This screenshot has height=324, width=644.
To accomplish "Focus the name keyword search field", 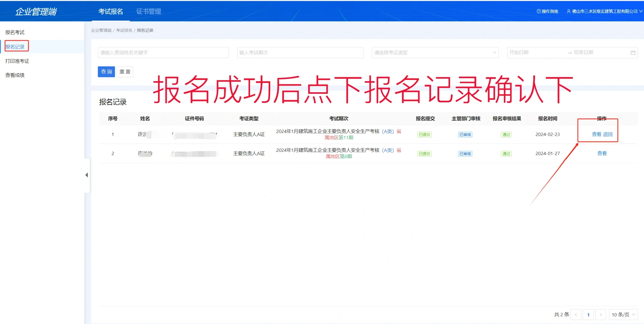I will pyautogui.click(x=163, y=52).
